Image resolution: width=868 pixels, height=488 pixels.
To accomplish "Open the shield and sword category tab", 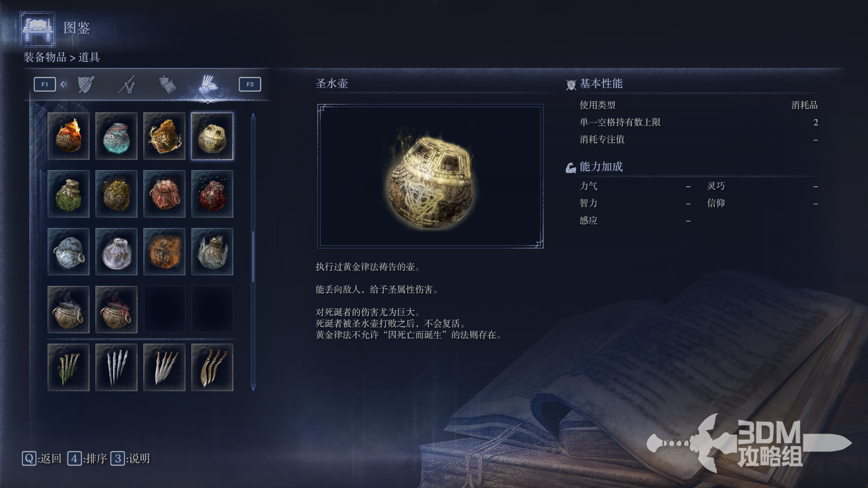I will 86,84.
